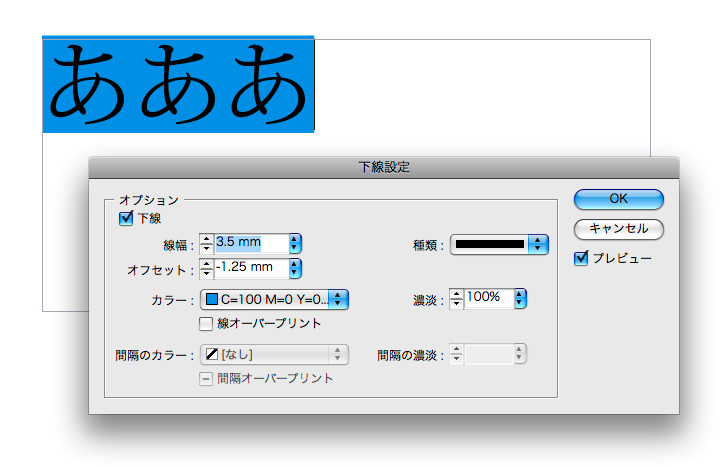Click the 線幅 stepper arrows
720x467 pixels.
click(206, 243)
